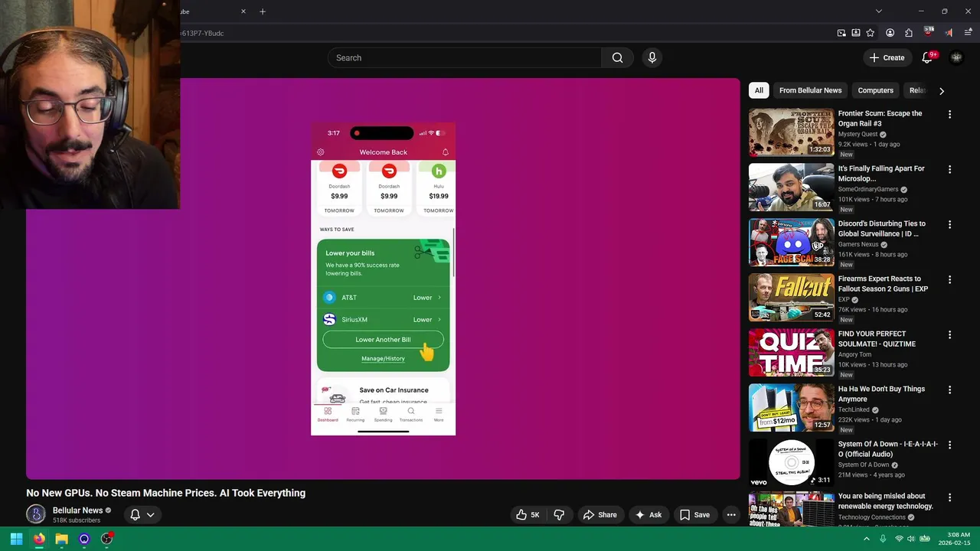The width and height of the screenshot is (980, 551).
Task: Expand the list all tabs chevron
Action: [878, 11]
